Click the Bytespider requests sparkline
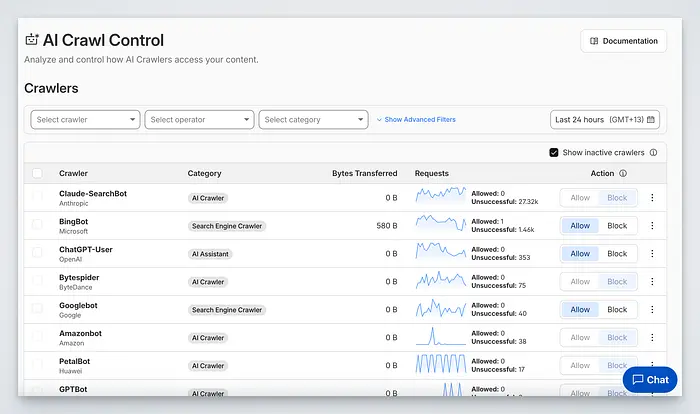Screen dimensions: 700x414 [441, 280]
